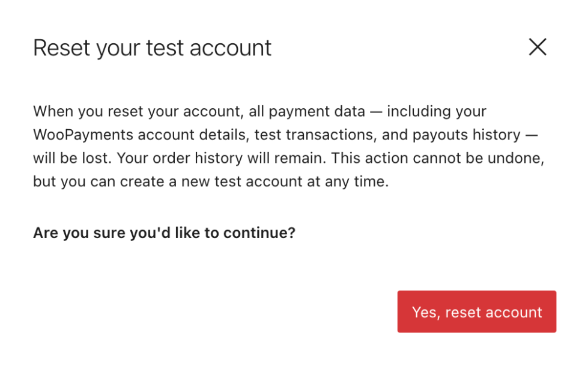Viewport: 588px width, 366px height.
Task: Click the red 'Yes, reset account' button
Action: tap(476, 312)
